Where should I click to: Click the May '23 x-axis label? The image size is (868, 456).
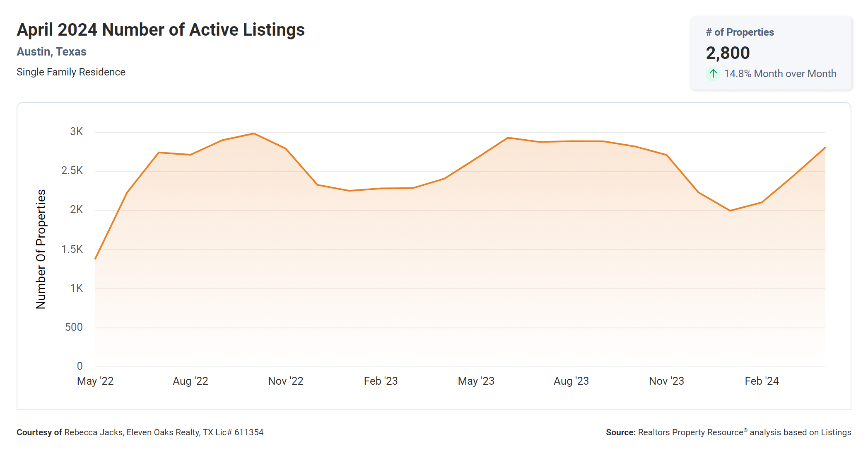(x=476, y=381)
